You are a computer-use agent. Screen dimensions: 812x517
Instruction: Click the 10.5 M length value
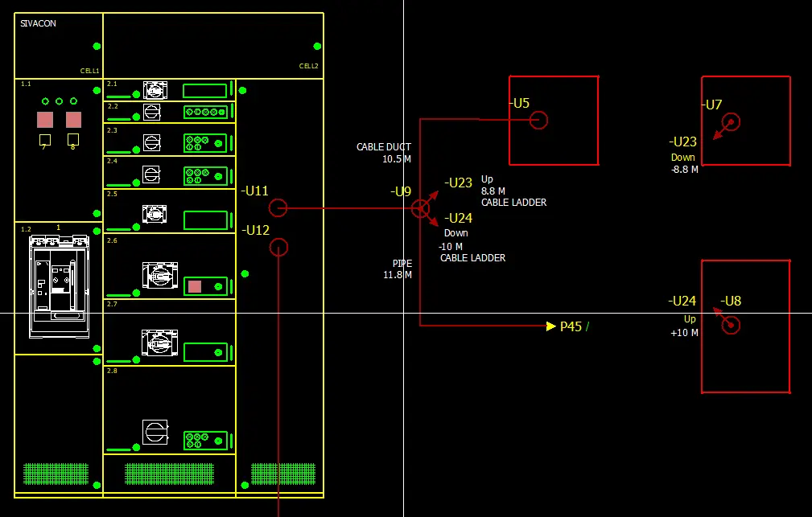click(397, 159)
